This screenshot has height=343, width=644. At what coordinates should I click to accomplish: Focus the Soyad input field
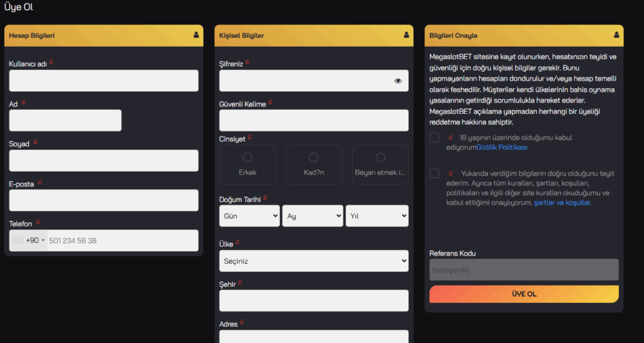point(104,160)
